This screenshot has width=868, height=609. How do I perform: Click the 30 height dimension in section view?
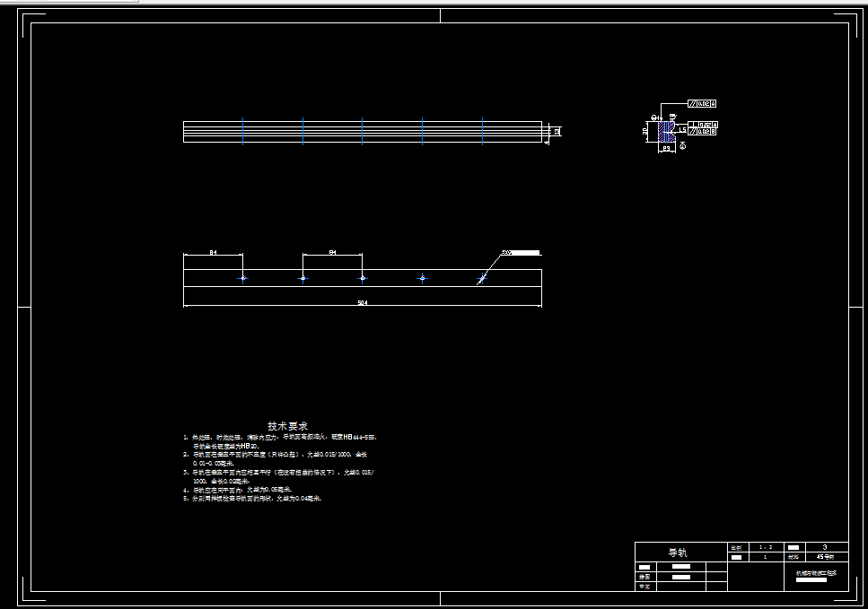pos(644,131)
